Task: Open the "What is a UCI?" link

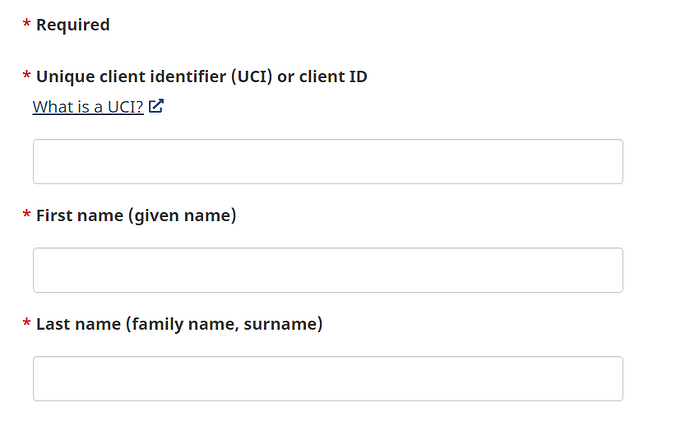Action: point(88,107)
